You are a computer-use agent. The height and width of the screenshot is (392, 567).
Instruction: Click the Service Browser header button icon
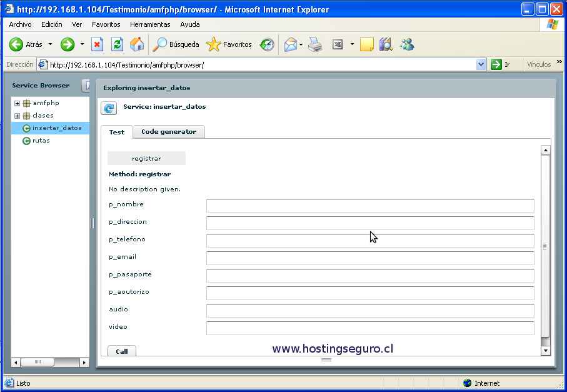point(87,86)
